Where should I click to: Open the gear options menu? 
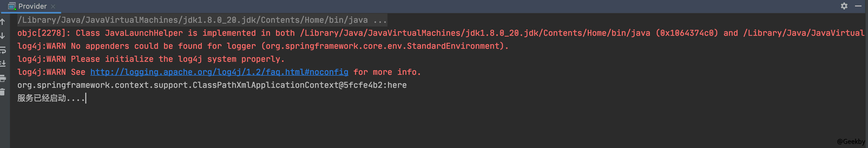[x=844, y=6]
